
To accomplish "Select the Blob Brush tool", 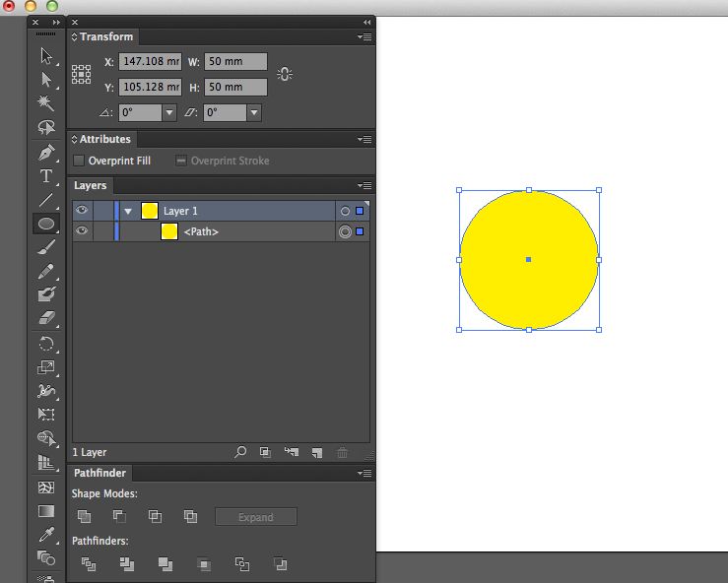I will click(x=46, y=294).
